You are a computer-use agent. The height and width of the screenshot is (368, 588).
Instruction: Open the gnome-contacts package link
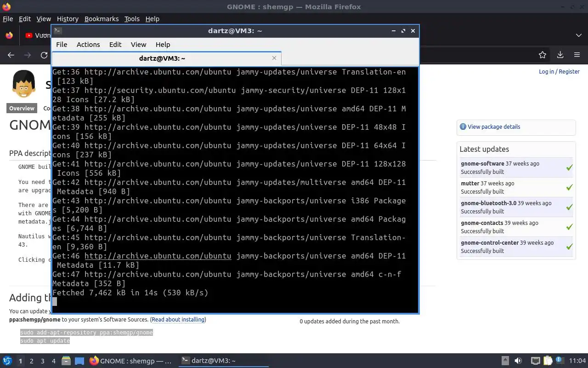pos(482,223)
